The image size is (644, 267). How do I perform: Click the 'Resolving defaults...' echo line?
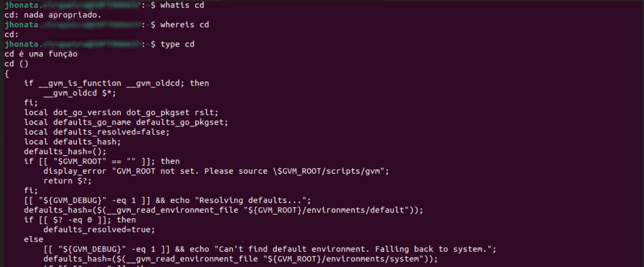click(x=167, y=200)
